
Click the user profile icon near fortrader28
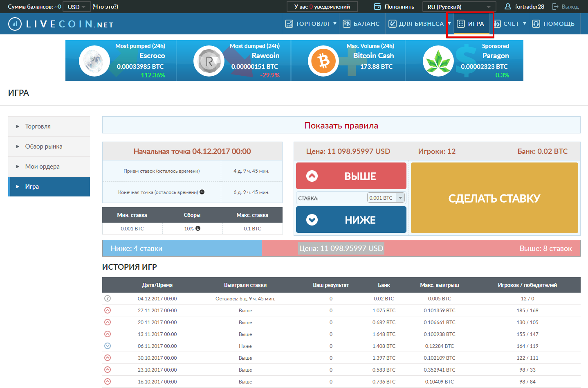pyautogui.click(x=508, y=7)
